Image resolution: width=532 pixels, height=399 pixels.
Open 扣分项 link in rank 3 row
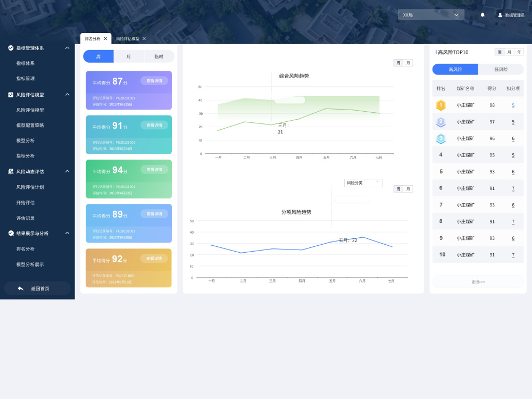point(513,138)
